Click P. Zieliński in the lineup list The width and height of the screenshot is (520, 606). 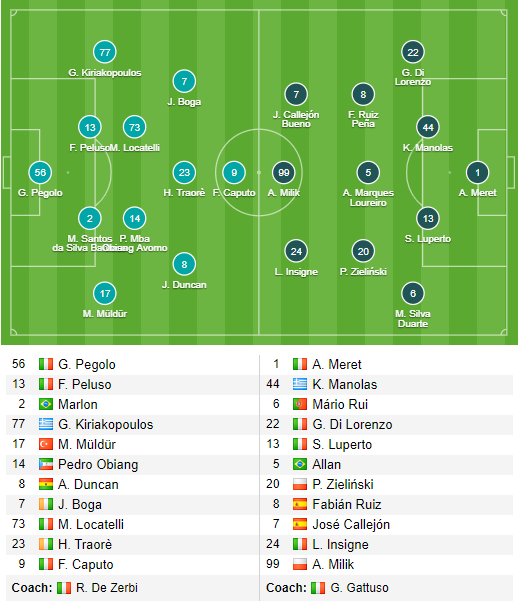(343, 484)
